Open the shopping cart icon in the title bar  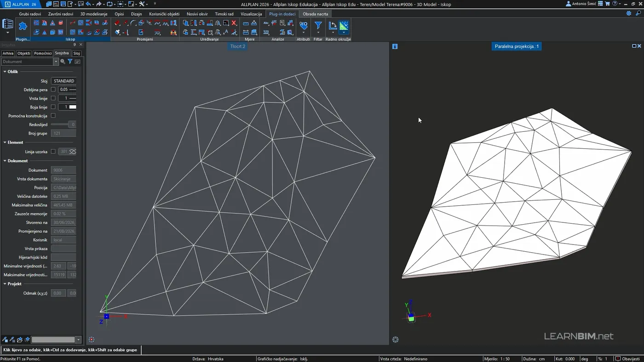pos(607,4)
